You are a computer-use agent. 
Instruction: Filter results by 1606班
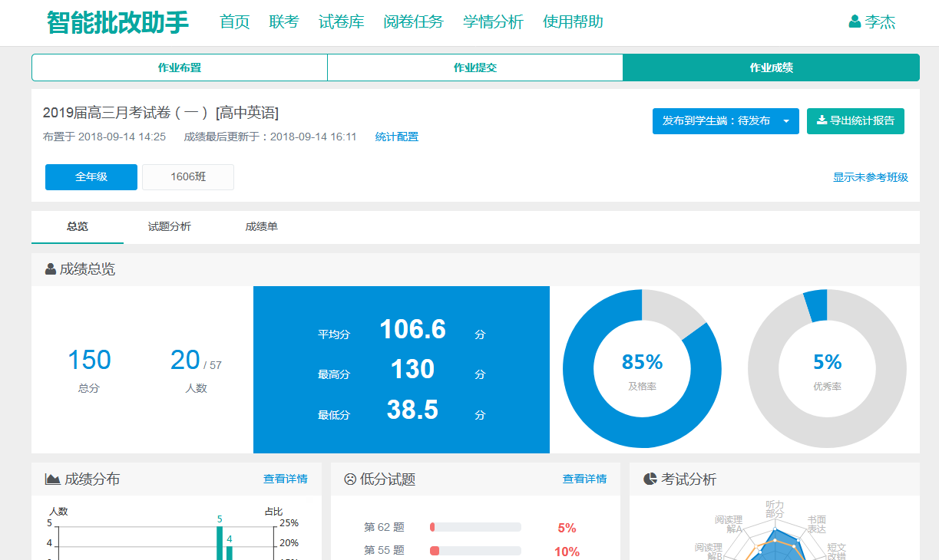click(188, 177)
